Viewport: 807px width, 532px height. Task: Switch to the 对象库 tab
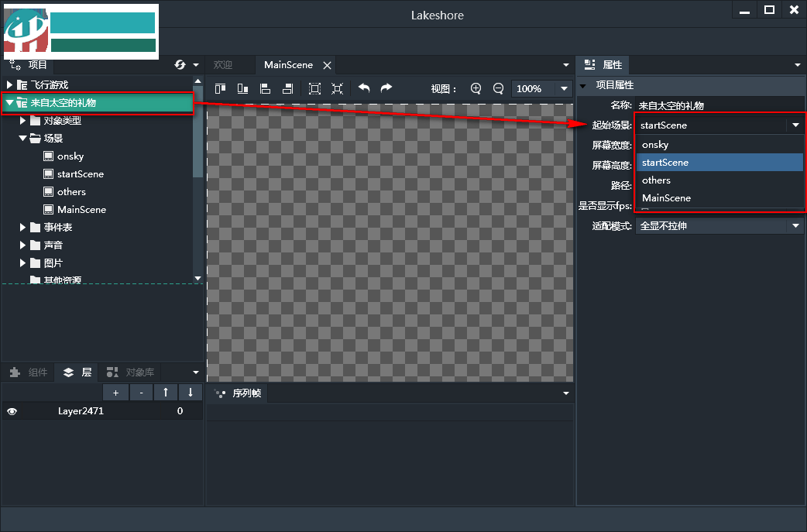tap(132, 372)
